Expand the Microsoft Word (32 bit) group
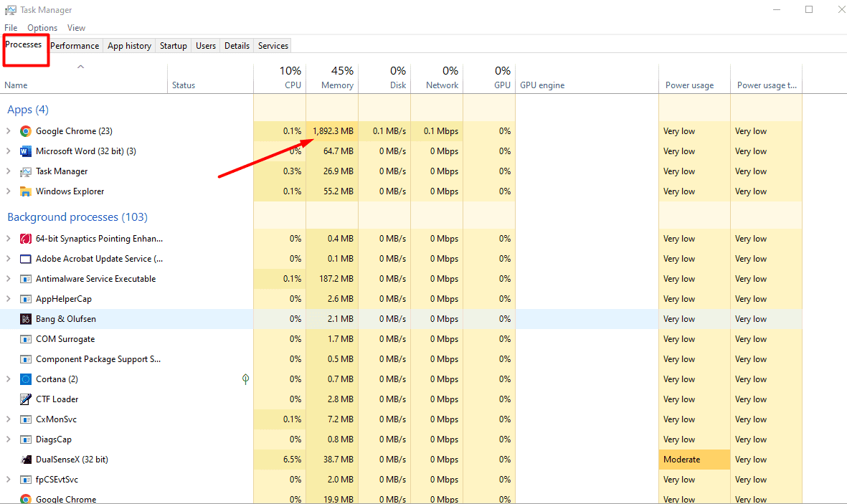Screen dimensions: 847x504 (7, 151)
